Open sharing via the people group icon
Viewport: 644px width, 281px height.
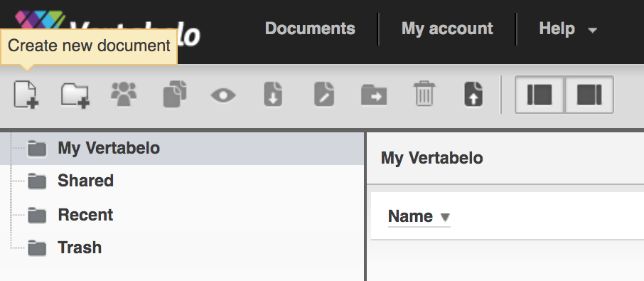coord(124,95)
